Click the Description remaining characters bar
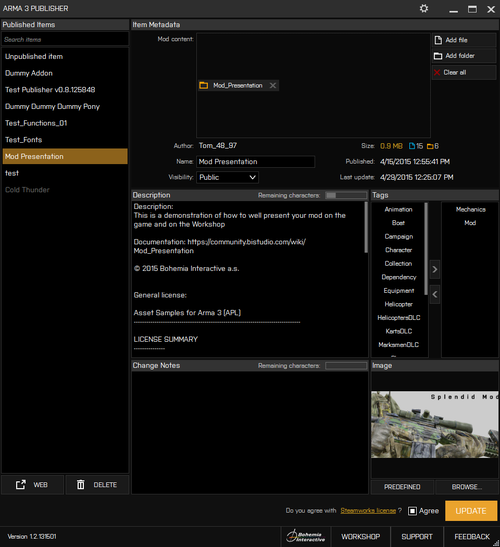The height and width of the screenshot is (547, 500). tap(346, 195)
